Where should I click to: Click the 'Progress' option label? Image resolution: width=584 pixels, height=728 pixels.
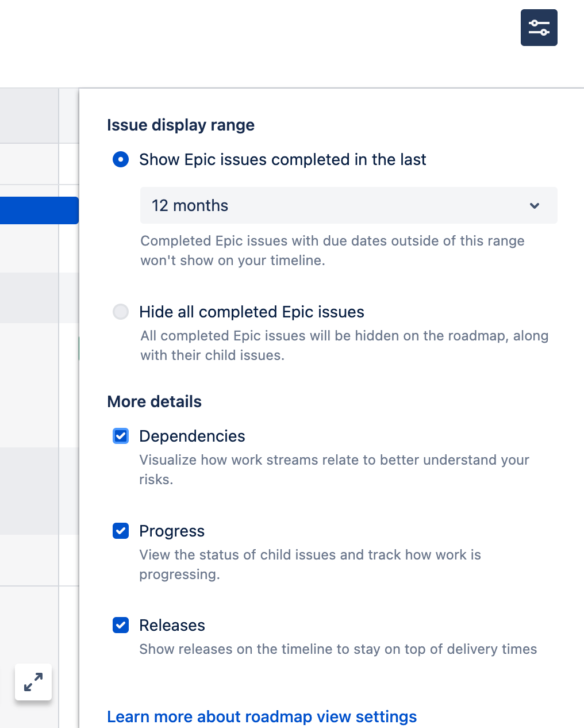(172, 531)
